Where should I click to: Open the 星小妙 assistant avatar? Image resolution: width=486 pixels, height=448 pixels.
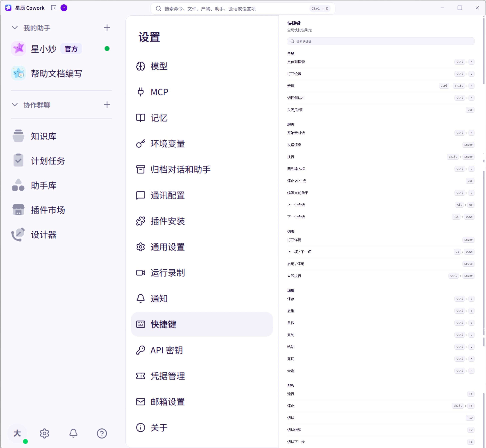tap(19, 49)
